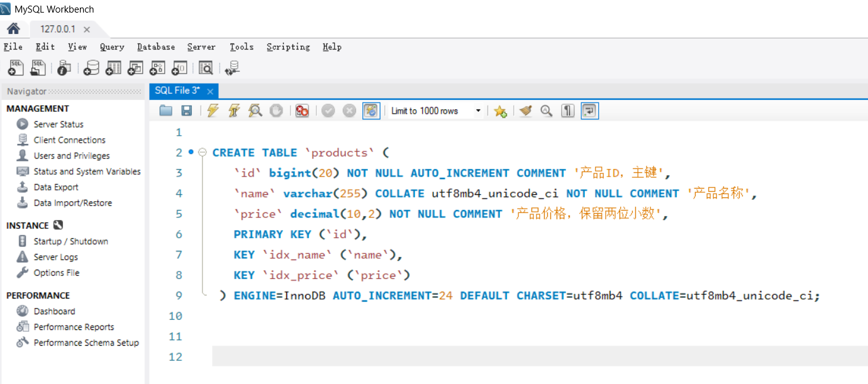Click the explain query magnifier icon
The image size is (868, 384).
point(255,111)
